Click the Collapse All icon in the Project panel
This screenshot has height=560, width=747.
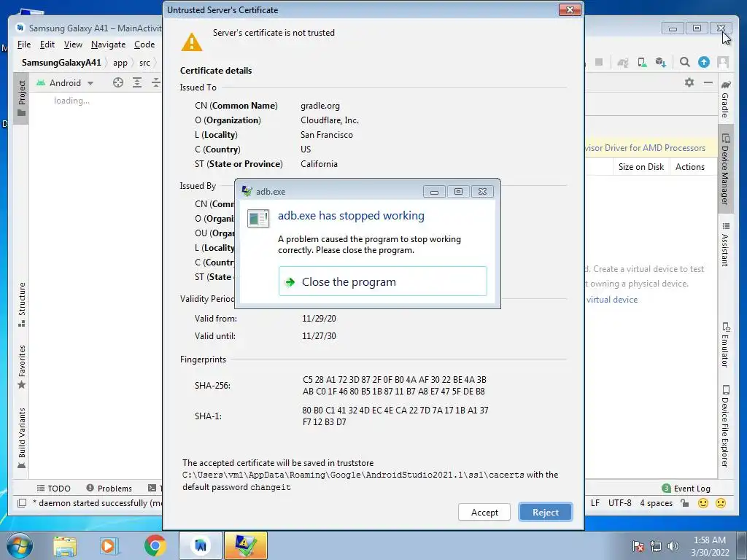[156, 82]
